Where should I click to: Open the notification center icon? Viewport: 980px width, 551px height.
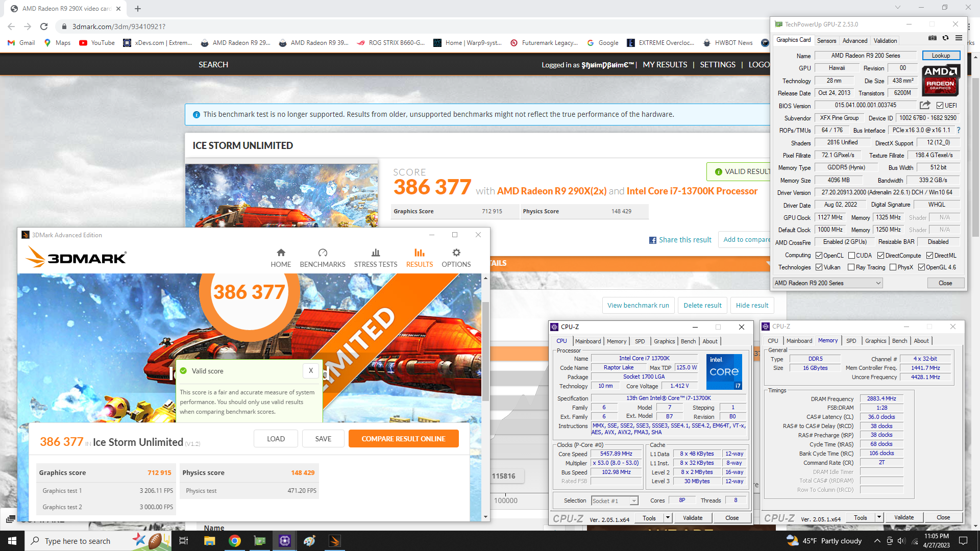pyautogui.click(x=963, y=541)
